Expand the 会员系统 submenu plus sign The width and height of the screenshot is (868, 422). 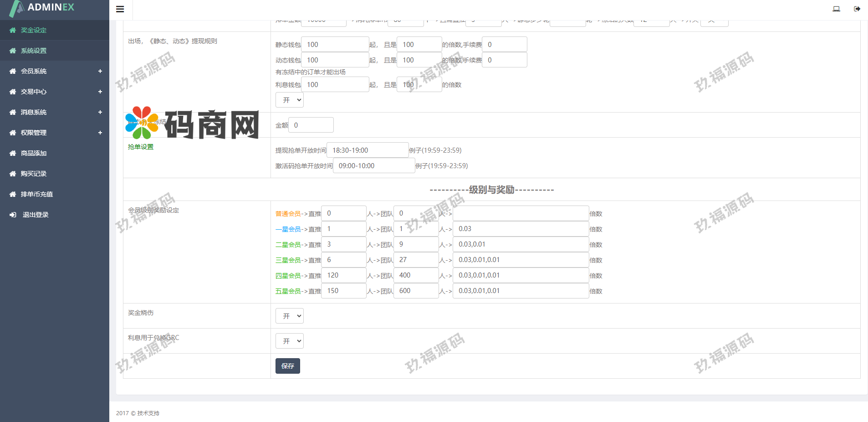click(x=100, y=72)
